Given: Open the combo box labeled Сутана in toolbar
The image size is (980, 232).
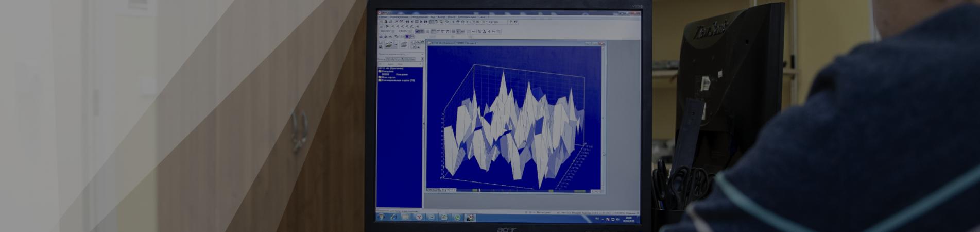Looking at the screenshot, I should click(497, 22).
